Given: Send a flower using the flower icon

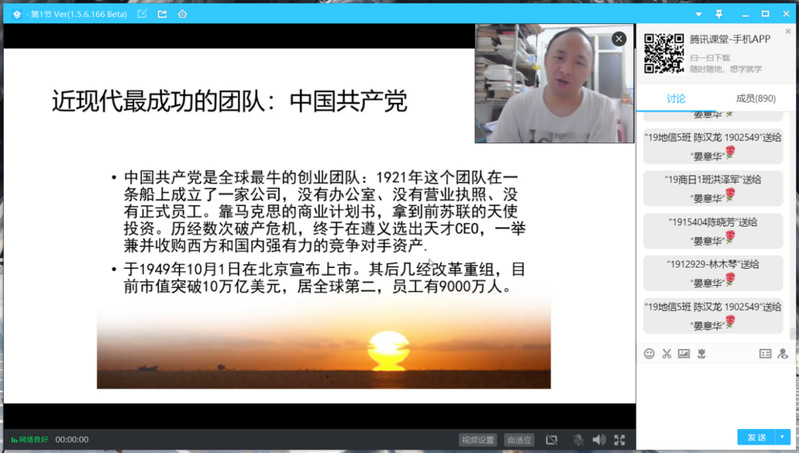Looking at the screenshot, I should (702, 353).
